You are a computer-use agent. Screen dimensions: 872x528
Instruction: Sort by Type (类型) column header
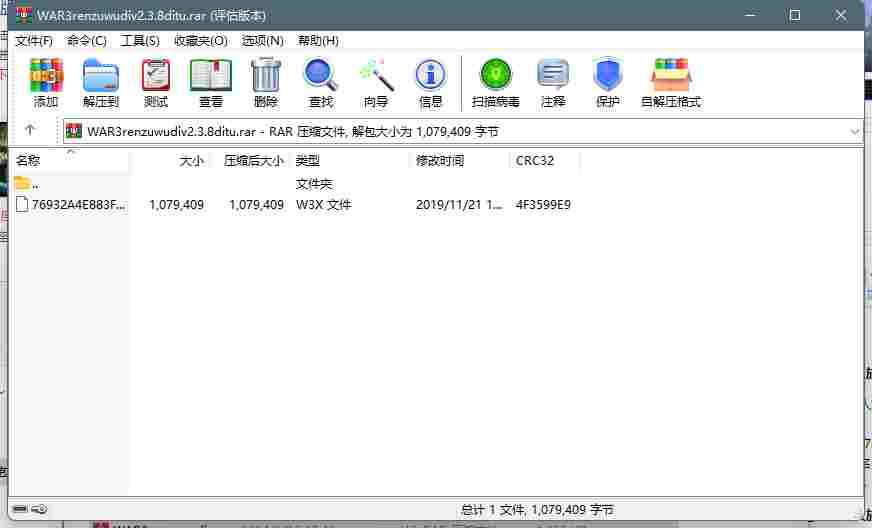tap(350, 161)
